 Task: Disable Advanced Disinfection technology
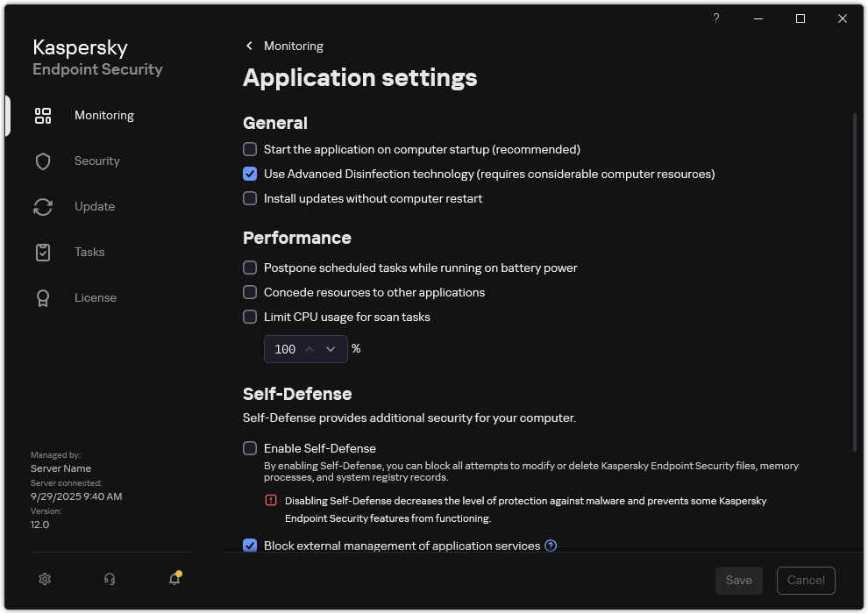(x=250, y=174)
